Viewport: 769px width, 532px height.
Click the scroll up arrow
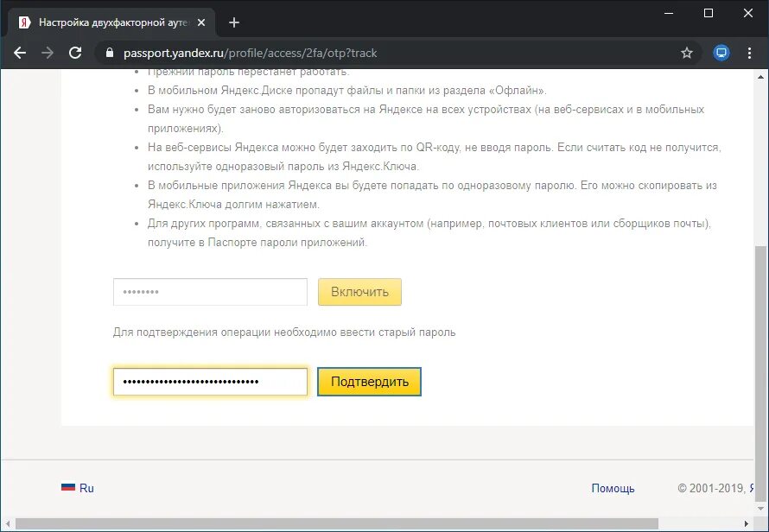click(760, 77)
